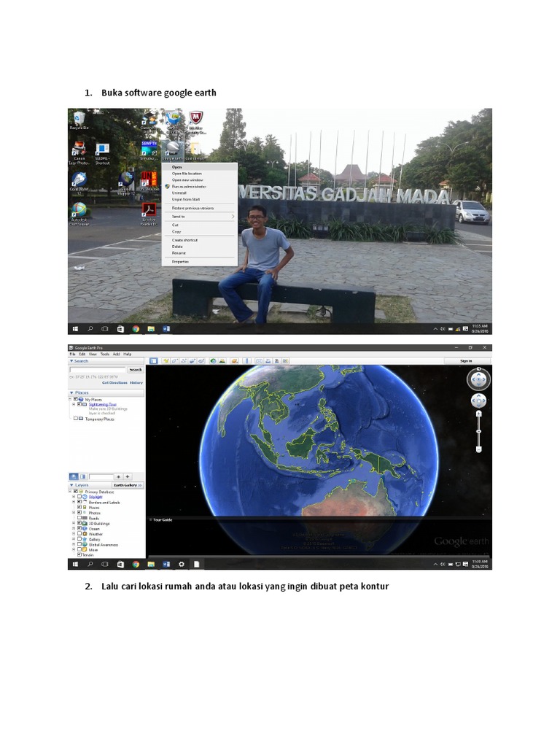
Task: Click inside the Search text field
Action: [x=98, y=370]
